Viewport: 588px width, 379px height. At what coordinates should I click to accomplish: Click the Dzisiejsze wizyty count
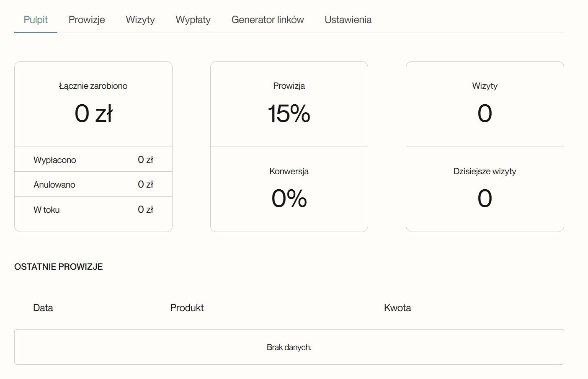485,198
